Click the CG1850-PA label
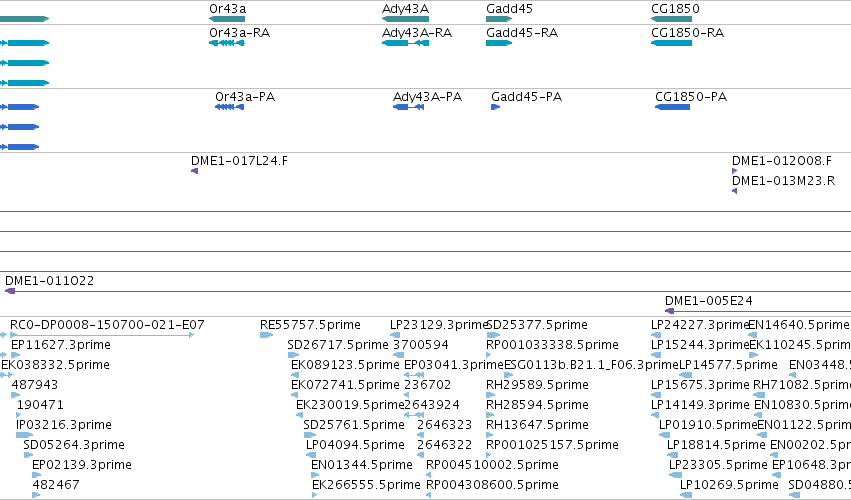 point(691,97)
